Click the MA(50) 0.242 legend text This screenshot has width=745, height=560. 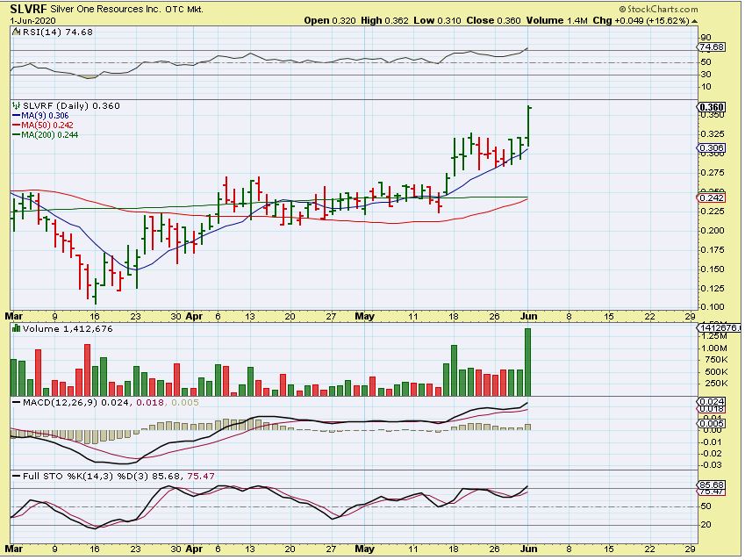point(47,125)
